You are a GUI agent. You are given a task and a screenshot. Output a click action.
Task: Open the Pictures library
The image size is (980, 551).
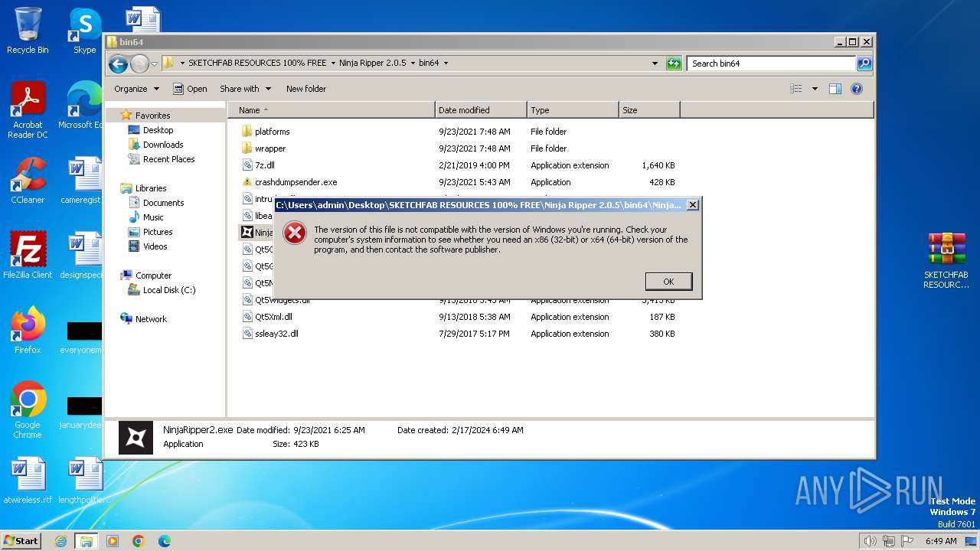(x=158, y=232)
